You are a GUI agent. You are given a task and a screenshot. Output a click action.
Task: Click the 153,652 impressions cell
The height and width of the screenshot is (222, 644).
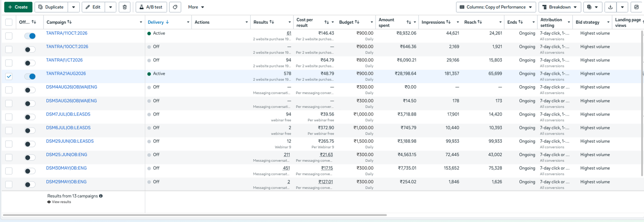click(452, 168)
